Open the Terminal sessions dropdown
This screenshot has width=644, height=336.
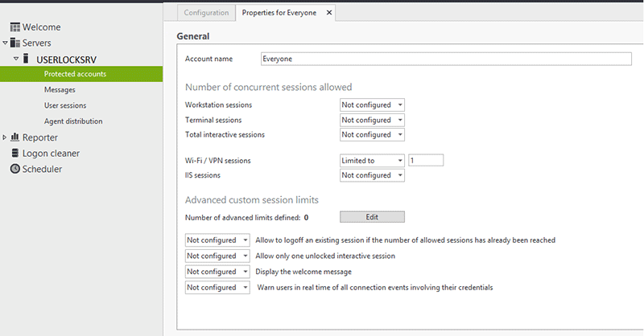pos(372,121)
